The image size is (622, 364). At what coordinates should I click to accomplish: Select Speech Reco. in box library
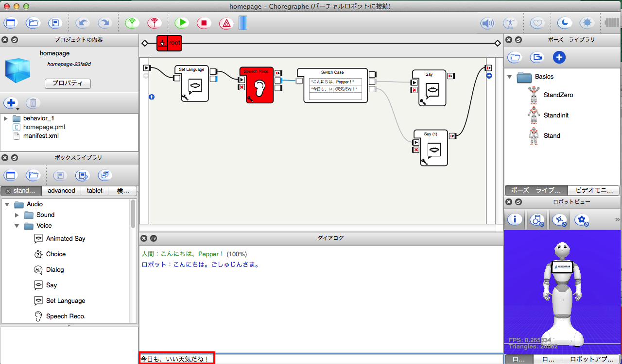pyautogui.click(x=60, y=316)
